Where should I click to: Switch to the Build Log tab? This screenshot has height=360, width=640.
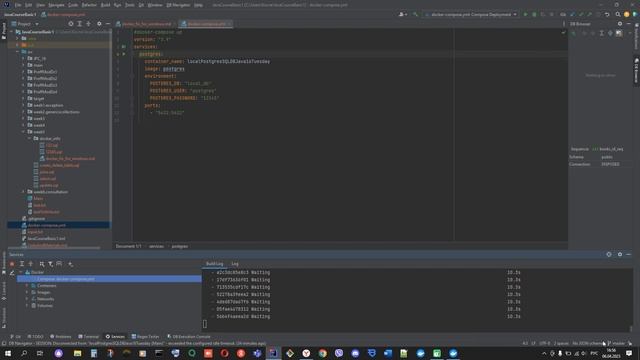click(x=214, y=264)
